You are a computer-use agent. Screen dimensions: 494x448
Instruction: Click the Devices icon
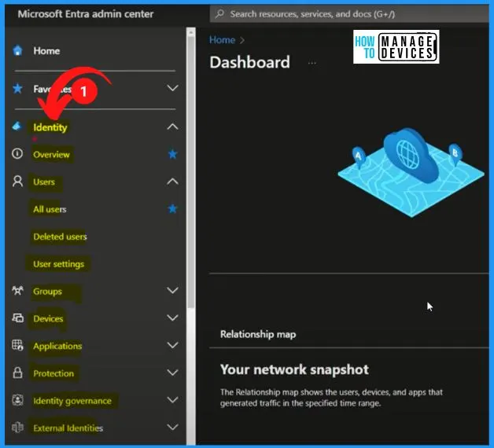pyautogui.click(x=17, y=318)
